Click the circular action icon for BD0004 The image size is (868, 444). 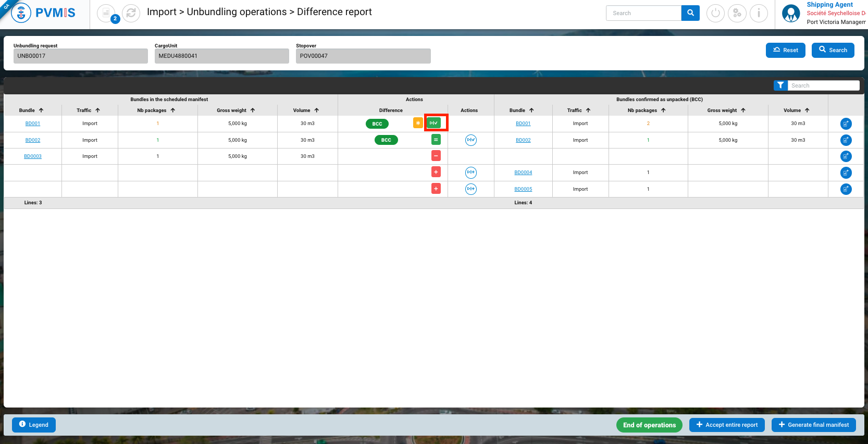click(x=470, y=172)
